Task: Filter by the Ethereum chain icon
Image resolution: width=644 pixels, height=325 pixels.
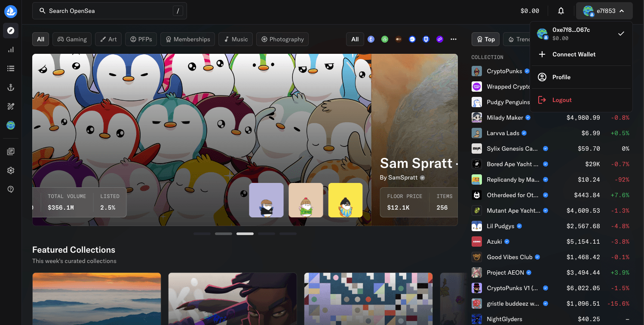Action: pos(371,39)
